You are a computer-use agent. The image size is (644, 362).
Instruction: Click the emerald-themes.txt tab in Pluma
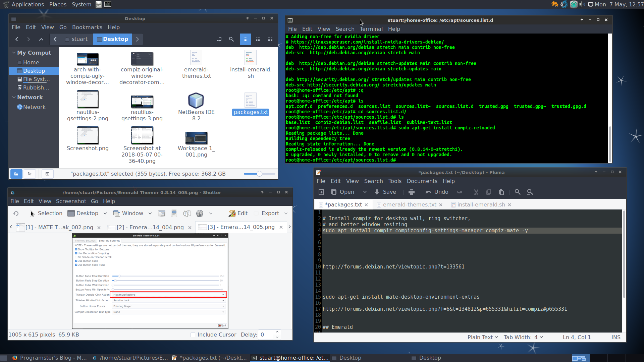[x=409, y=205]
